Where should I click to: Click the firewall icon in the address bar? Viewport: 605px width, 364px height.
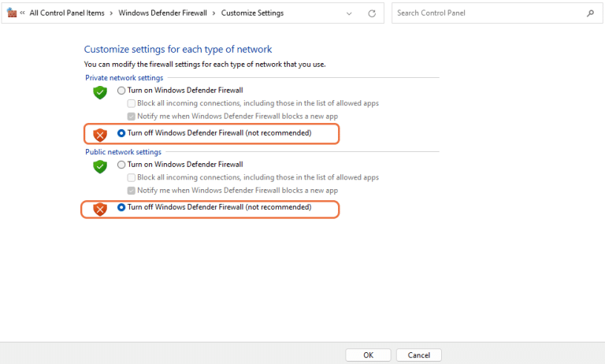12,13
